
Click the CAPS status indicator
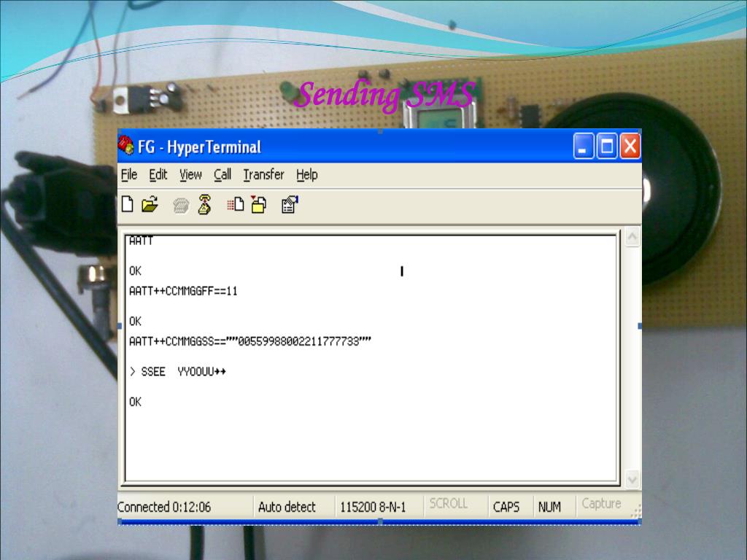pyautogui.click(x=506, y=507)
